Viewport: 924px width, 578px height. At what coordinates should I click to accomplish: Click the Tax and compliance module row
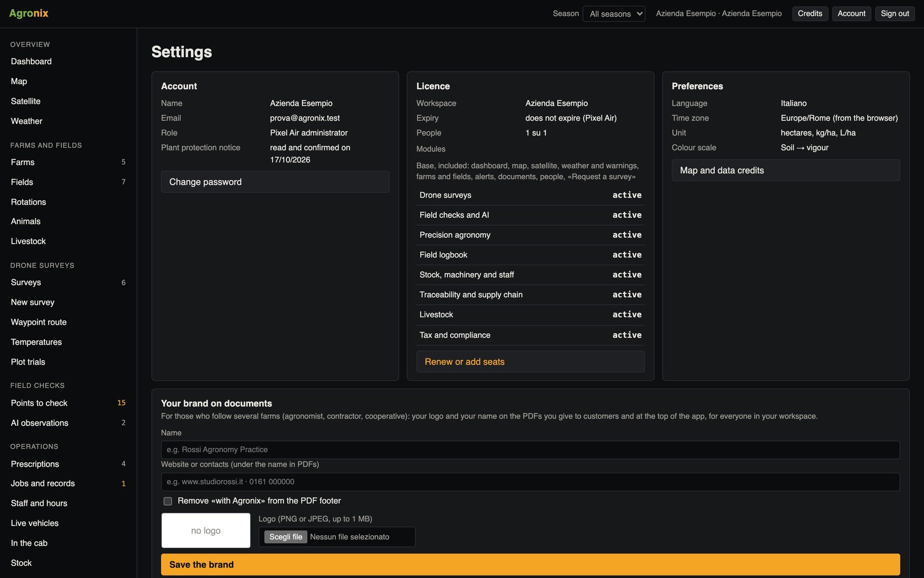pos(530,335)
